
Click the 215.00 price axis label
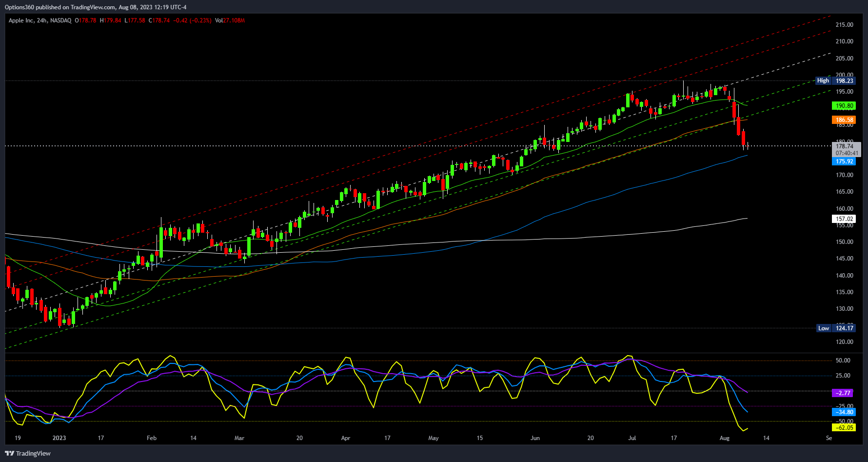pos(845,24)
